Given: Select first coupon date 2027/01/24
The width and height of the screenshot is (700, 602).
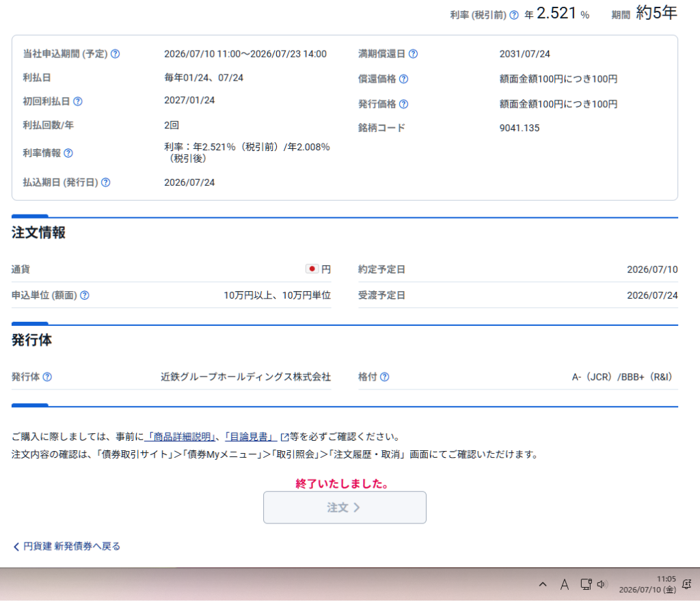Looking at the screenshot, I should tap(189, 100).
